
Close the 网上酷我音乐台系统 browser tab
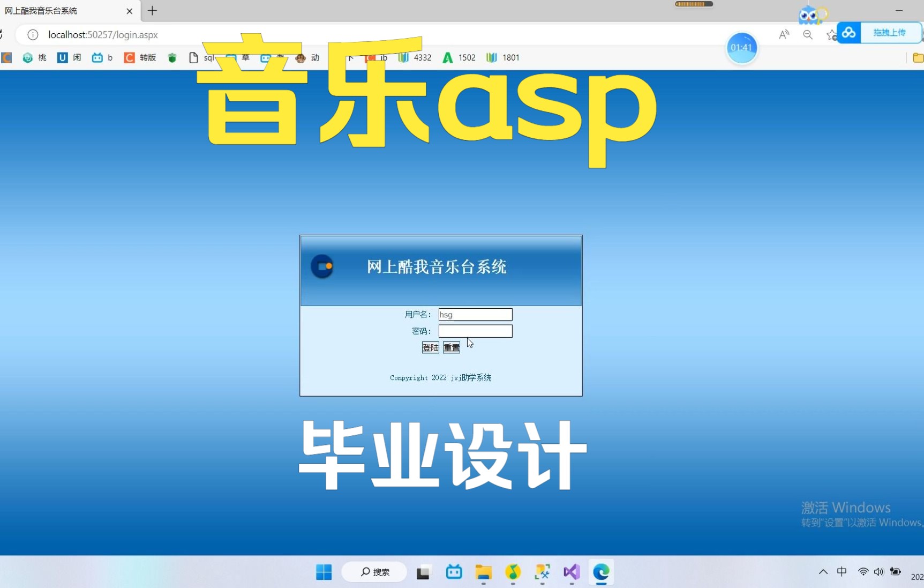point(129,11)
